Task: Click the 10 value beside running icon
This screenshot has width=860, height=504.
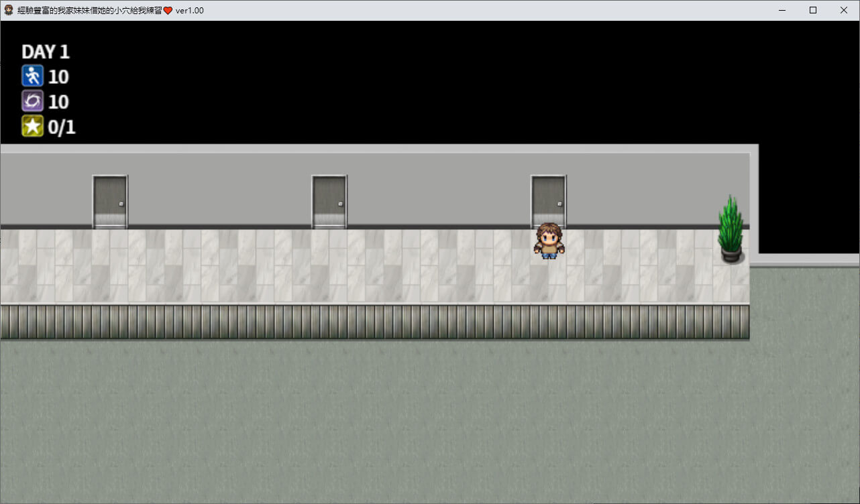Action: [x=58, y=77]
